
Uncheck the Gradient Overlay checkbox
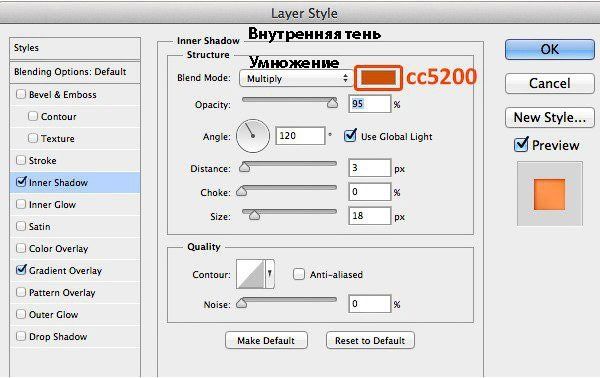[21, 270]
